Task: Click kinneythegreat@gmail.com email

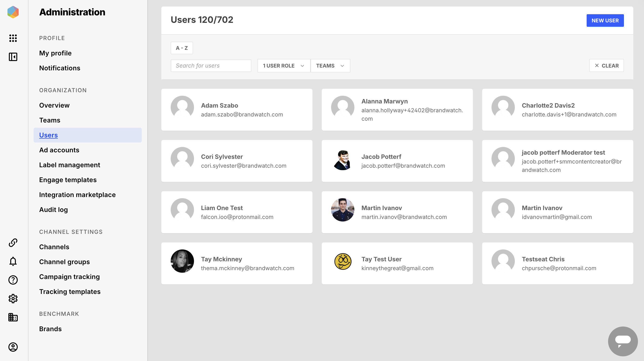Action: pyautogui.click(x=397, y=268)
